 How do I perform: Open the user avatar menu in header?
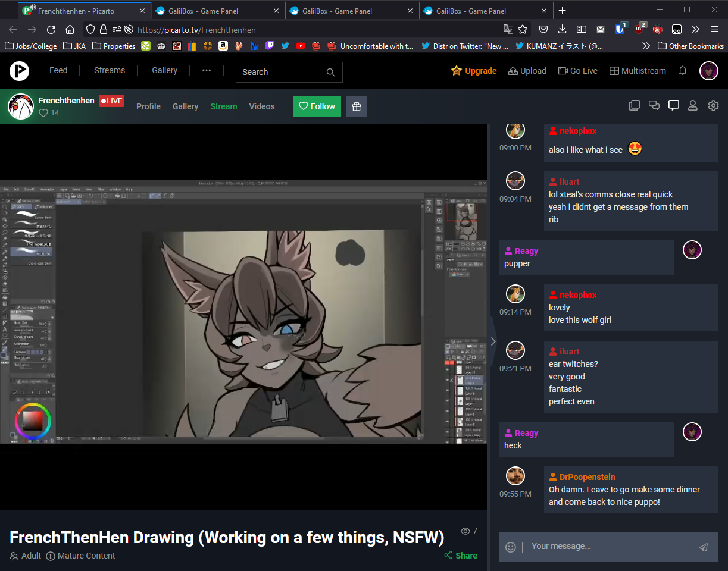point(709,71)
